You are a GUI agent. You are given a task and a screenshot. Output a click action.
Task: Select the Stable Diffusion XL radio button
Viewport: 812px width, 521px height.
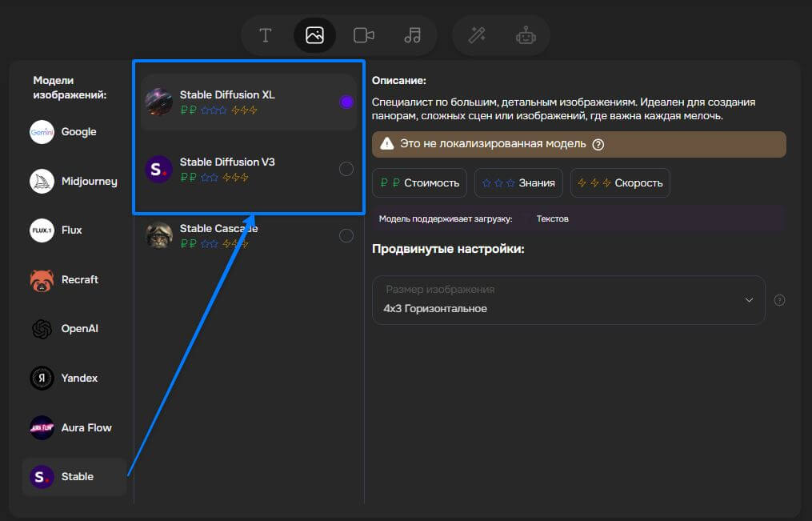[346, 102]
